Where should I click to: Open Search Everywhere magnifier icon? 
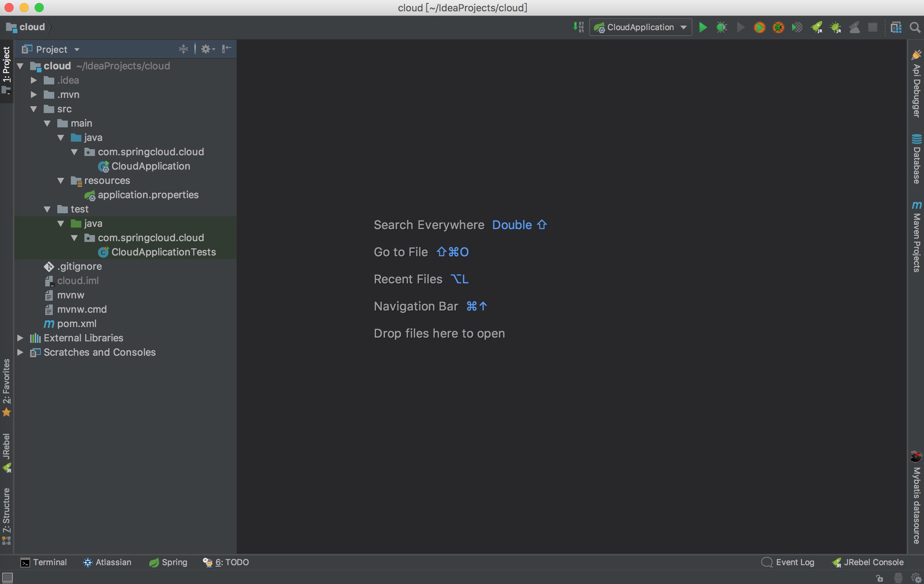click(915, 27)
